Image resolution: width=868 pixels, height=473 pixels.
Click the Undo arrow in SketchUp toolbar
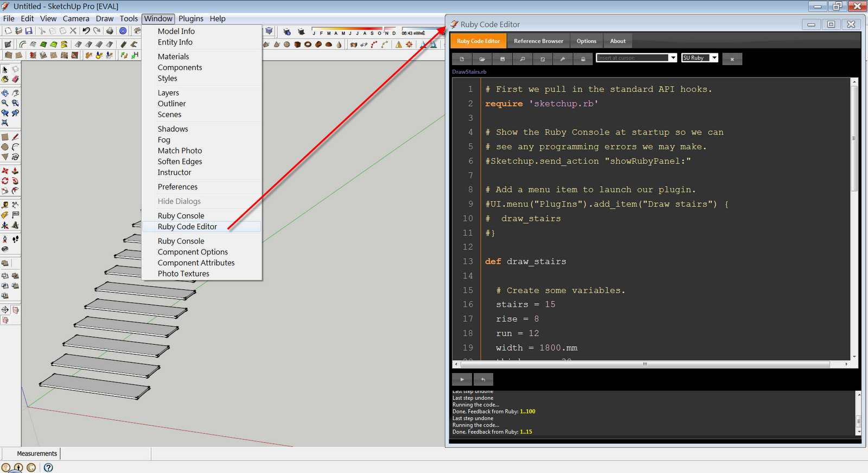pos(86,30)
